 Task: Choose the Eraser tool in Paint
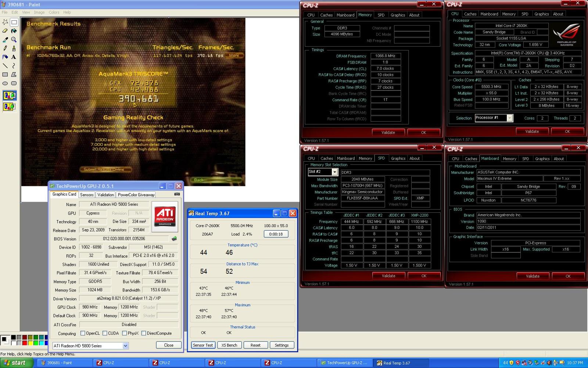(x=5, y=31)
